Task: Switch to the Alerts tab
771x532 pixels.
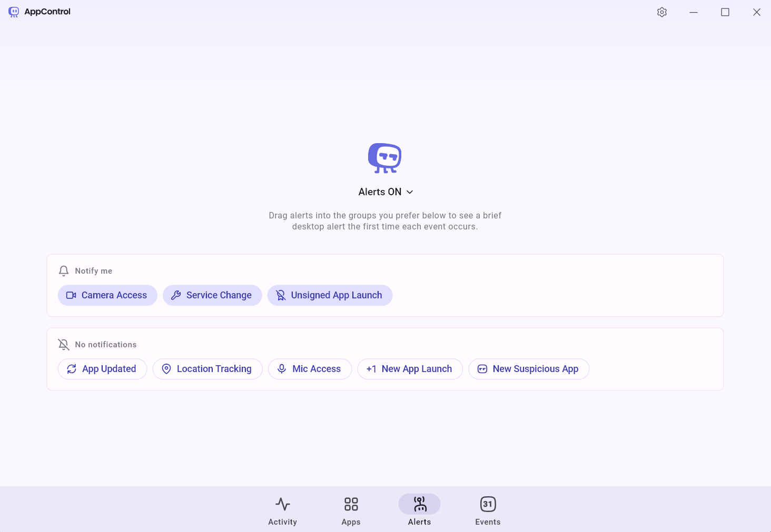Action: 419,509
